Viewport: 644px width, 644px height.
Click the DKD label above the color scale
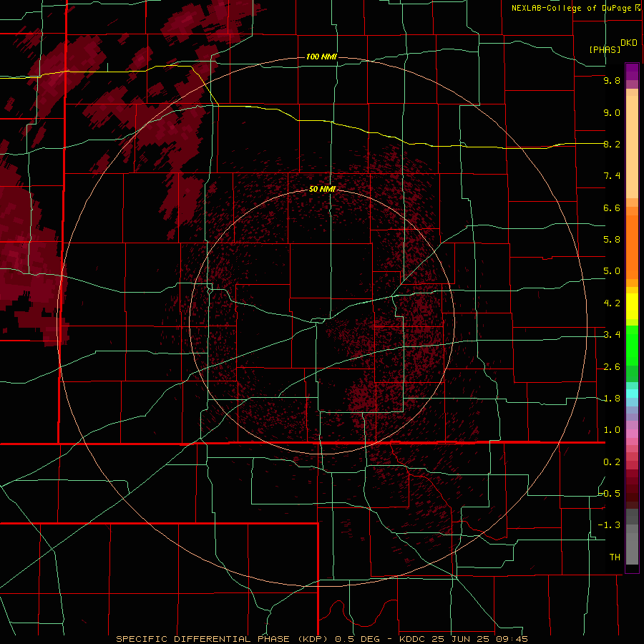[x=628, y=43]
